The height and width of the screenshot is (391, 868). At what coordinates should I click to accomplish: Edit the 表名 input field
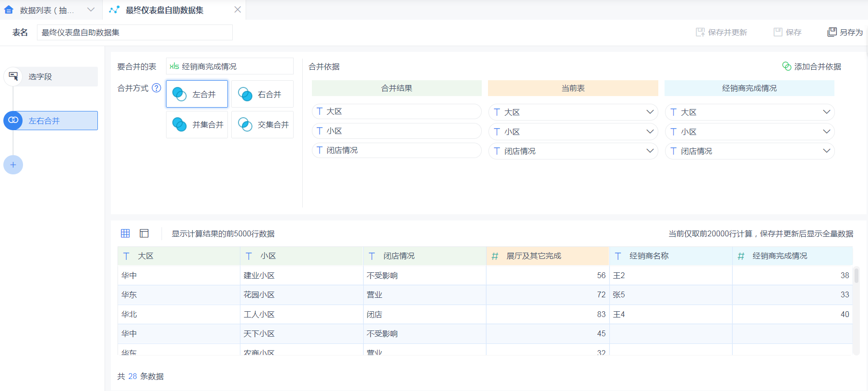click(135, 32)
